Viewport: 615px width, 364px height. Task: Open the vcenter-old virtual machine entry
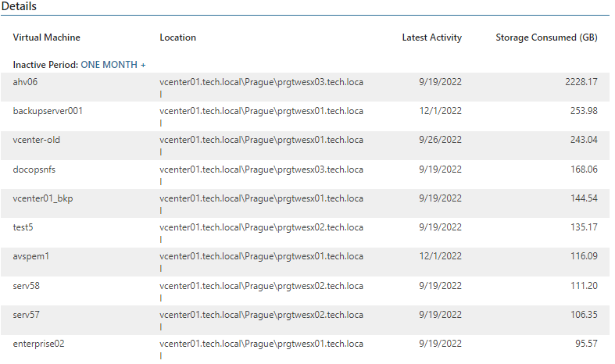(36, 140)
